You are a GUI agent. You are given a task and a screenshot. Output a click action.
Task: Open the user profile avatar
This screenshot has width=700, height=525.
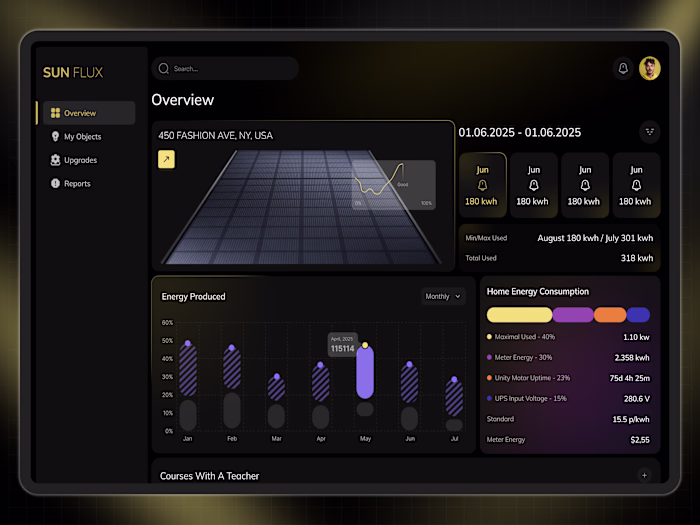[x=650, y=68]
